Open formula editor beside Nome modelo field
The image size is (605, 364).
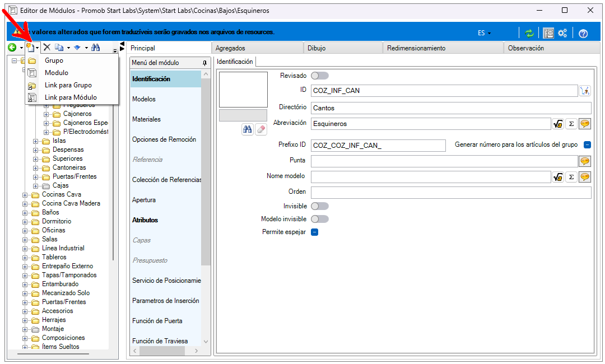pyautogui.click(x=558, y=177)
